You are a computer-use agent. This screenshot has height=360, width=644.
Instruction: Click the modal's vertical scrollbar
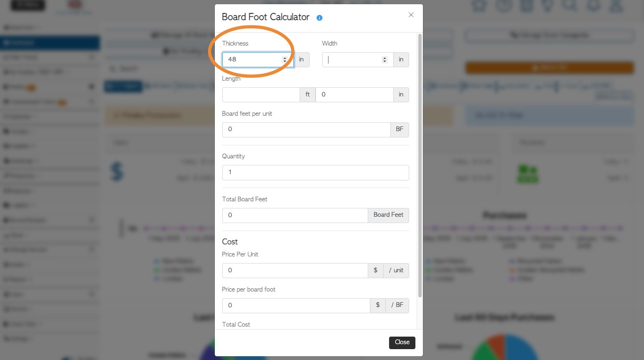point(420,167)
